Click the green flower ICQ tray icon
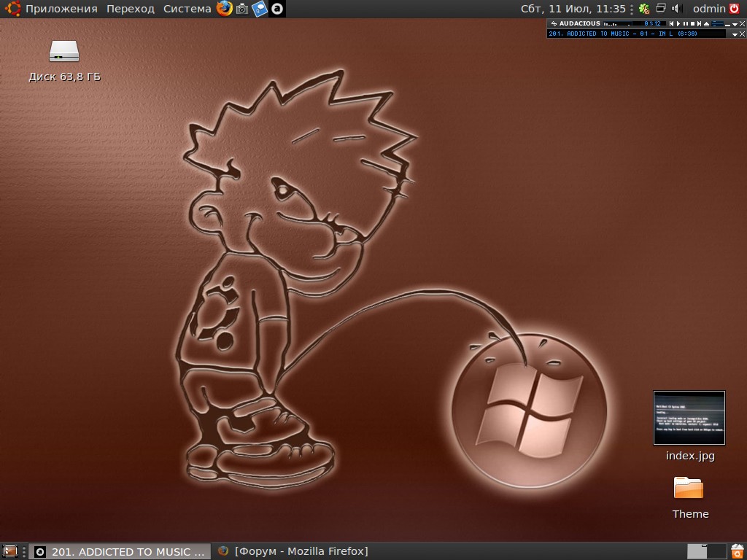This screenshot has height=560, width=747. [644, 9]
